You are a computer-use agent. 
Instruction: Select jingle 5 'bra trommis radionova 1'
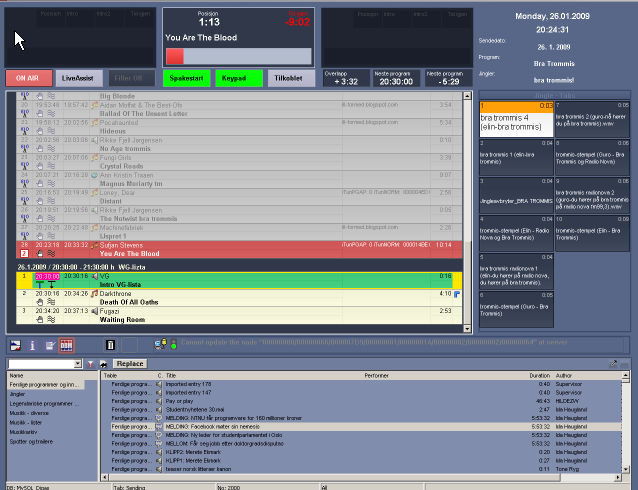point(516,271)
